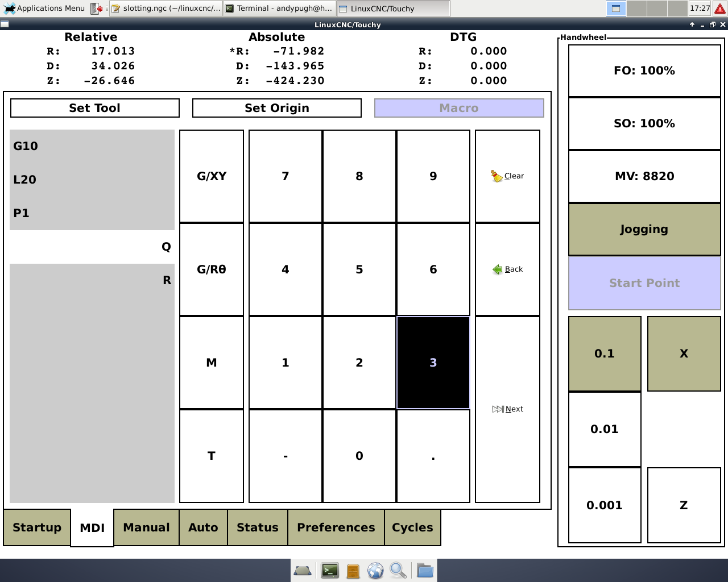Screen dimensions: 728x582
Task: Launch the file manager drawer icon
Action: pos(353,570)
